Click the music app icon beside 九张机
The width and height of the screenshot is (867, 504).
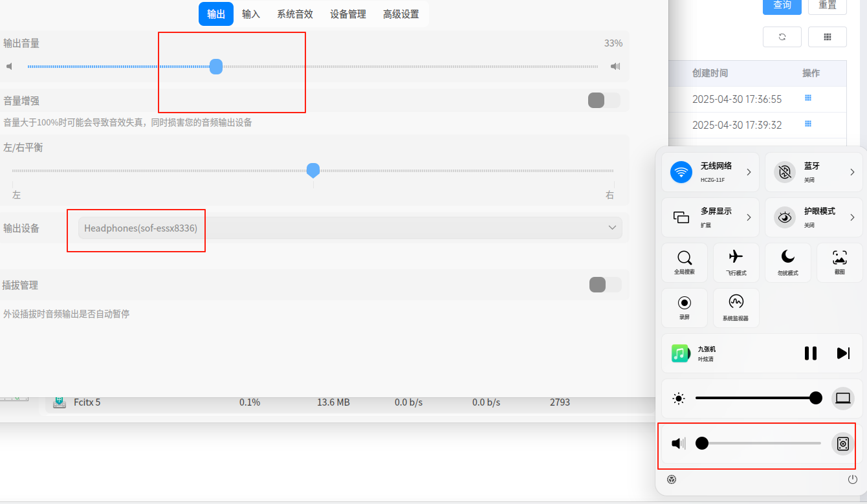pos(680,353)
